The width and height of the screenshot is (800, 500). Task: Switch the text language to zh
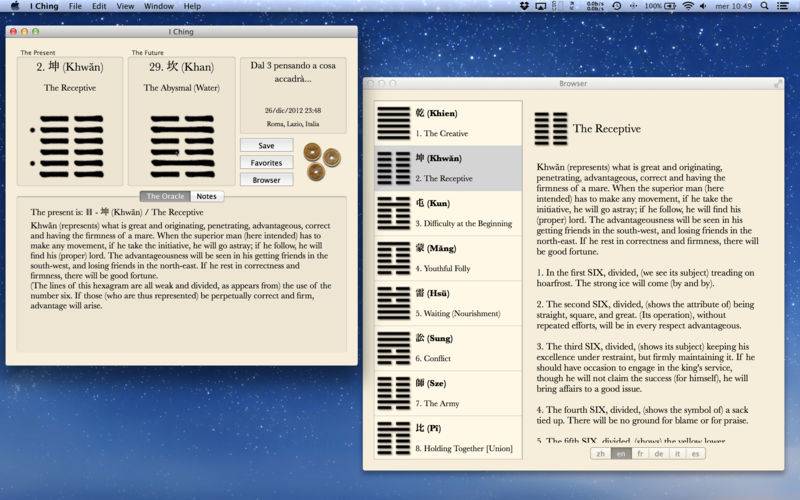tap(600, 453)
